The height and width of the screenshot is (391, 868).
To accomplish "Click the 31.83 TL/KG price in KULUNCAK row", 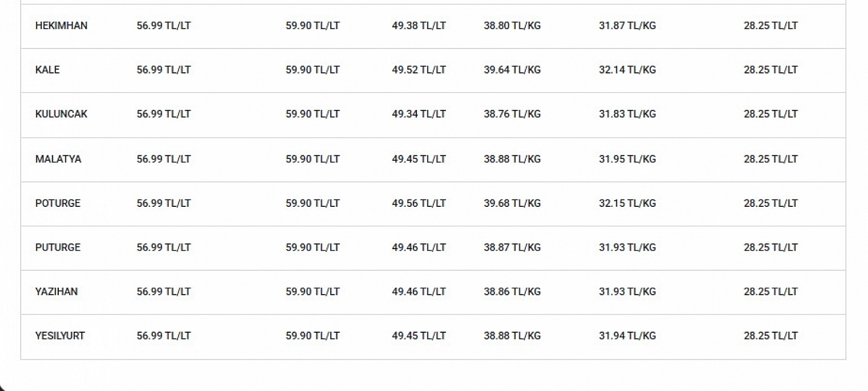I will click(627, 114).
